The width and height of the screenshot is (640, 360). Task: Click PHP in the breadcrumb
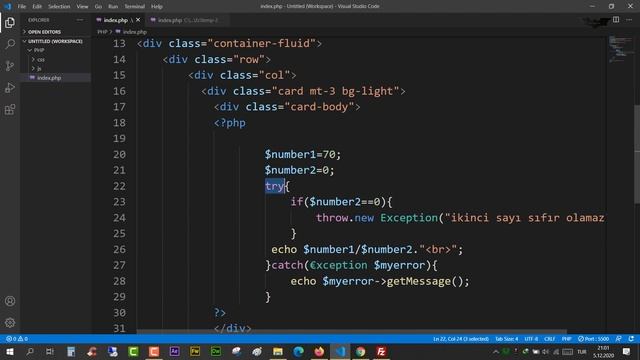pos(102,32)
